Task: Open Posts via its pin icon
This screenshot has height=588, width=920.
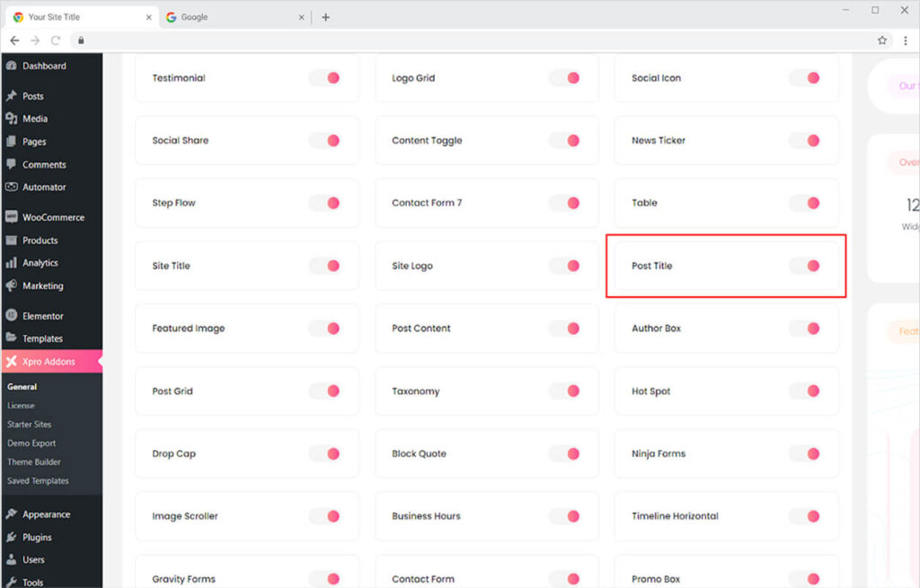Action: point(11,96)
